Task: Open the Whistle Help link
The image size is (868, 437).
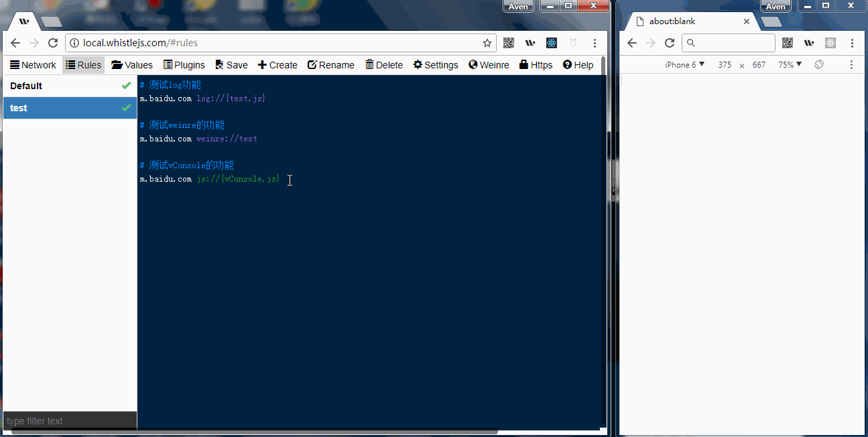Action: click(x=578, y=65)
